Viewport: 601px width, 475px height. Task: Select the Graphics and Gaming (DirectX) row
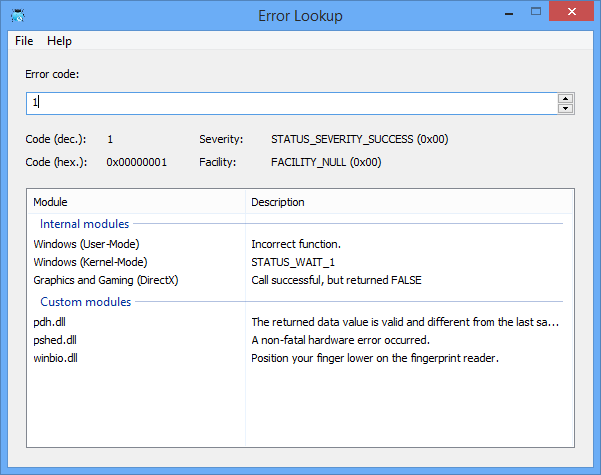pyautogui.click(x=300, y=280)
